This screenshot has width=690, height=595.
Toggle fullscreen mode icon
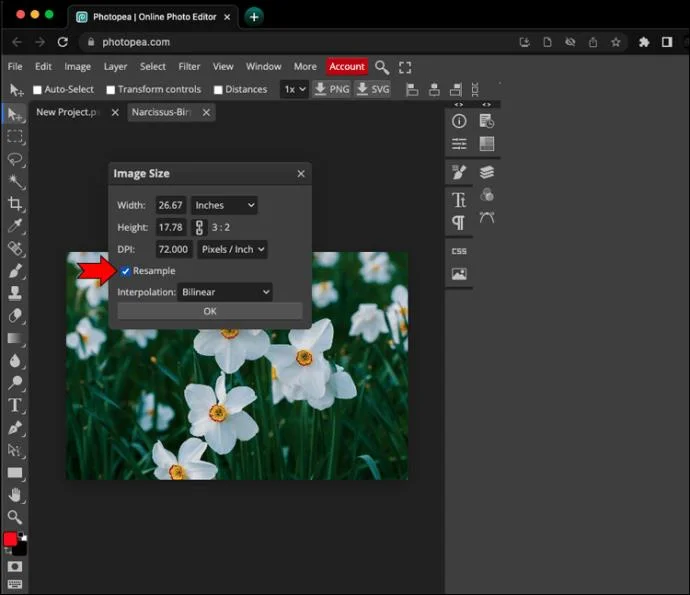tap(405, 67)
